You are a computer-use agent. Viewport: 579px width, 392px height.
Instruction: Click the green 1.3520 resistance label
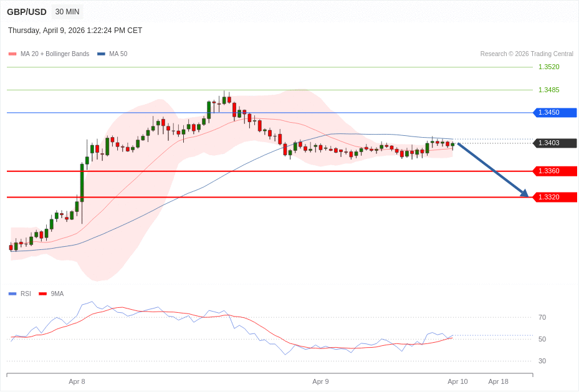[548, 67]
